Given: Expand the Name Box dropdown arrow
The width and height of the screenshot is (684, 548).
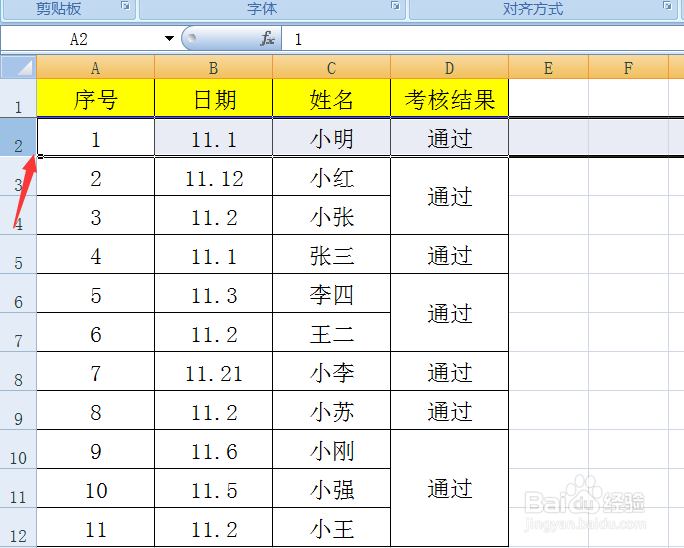Looking at the screenshot, I should (169, 38).
